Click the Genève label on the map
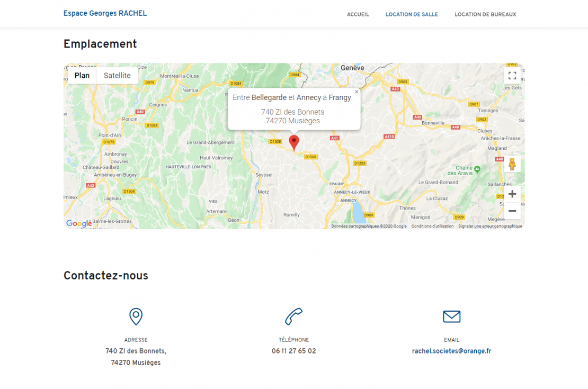Viewport: 588px width, 389px height. pyautogui.click(x=352, y=68)
